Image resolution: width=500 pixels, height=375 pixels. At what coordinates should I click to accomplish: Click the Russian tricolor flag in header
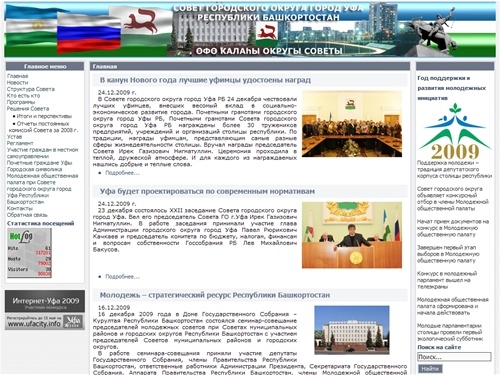[x=89, y=33]
